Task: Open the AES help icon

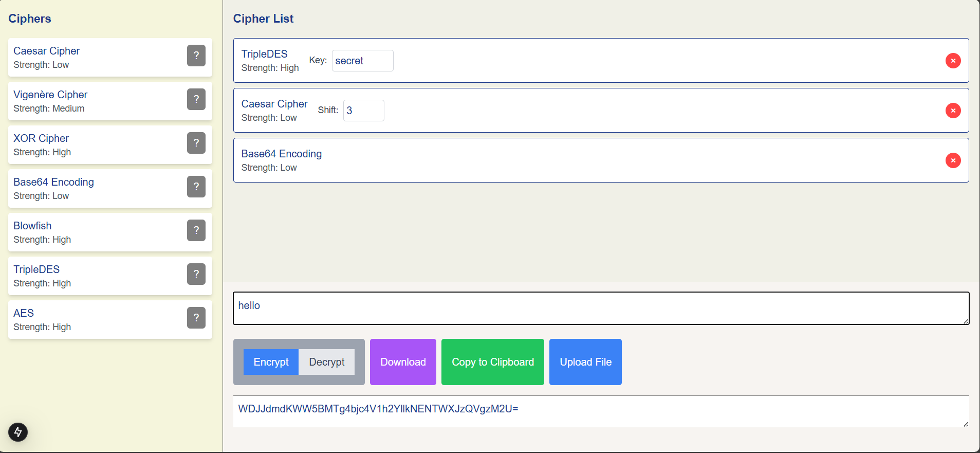Action: pyautogui.click(x=196, y=318)
